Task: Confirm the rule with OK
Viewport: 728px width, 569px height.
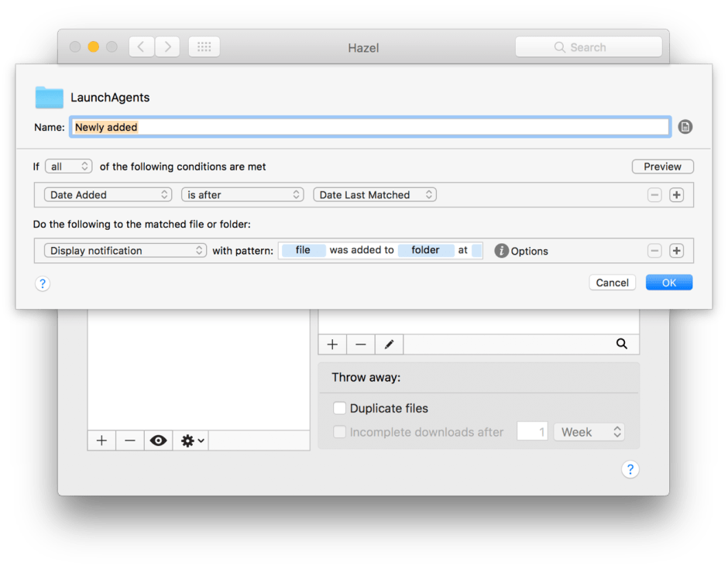Action: coord(668,283)
